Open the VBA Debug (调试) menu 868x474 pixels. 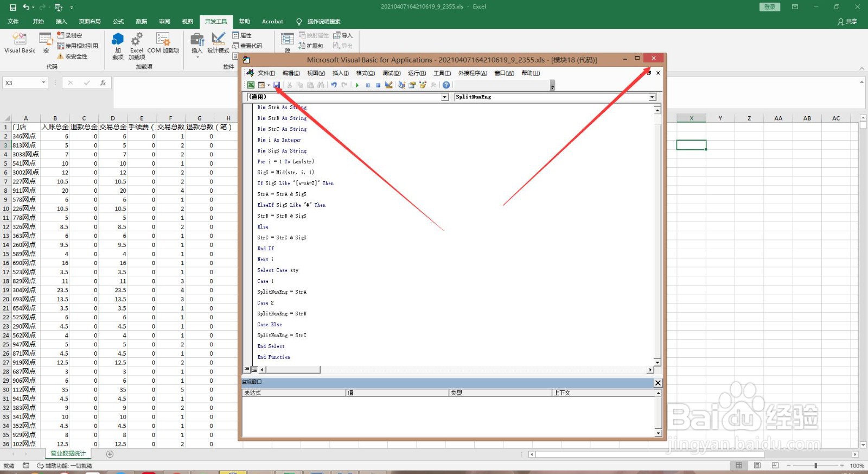[x=391, y=73]
